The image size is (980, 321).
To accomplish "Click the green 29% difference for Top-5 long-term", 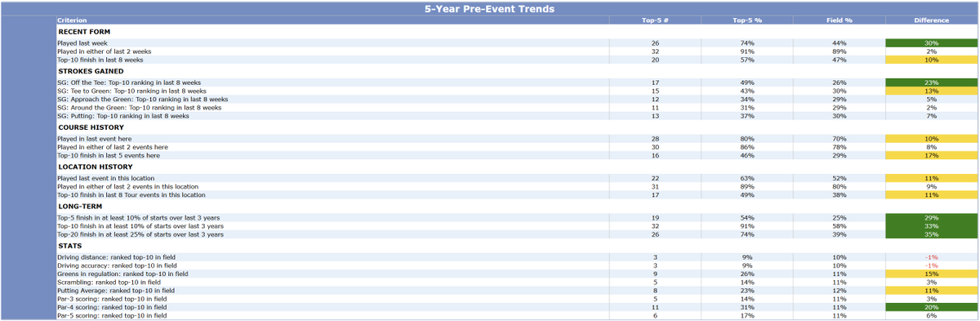I will pos(931,218).
